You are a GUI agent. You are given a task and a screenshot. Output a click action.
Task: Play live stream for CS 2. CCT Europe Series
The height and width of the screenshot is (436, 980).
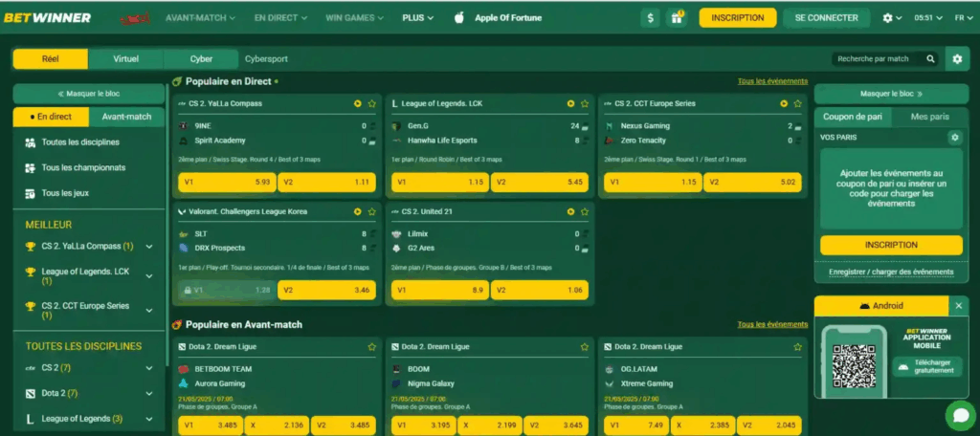click(x=784, y=103)
